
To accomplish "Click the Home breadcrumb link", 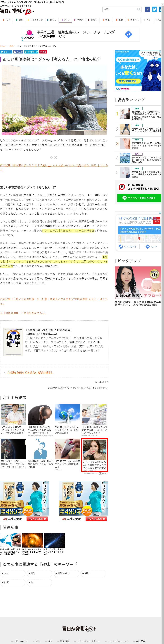I will (2, 46).
